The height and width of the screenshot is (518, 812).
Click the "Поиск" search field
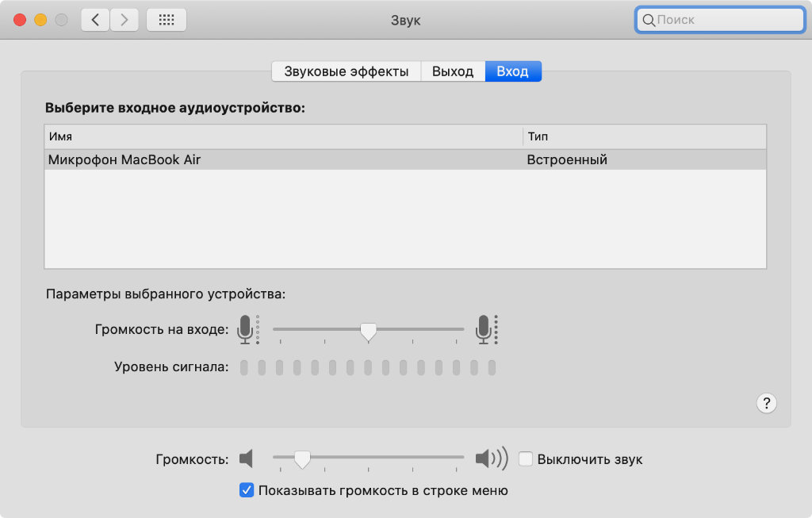pyautogui.click(x=726, y=21)
